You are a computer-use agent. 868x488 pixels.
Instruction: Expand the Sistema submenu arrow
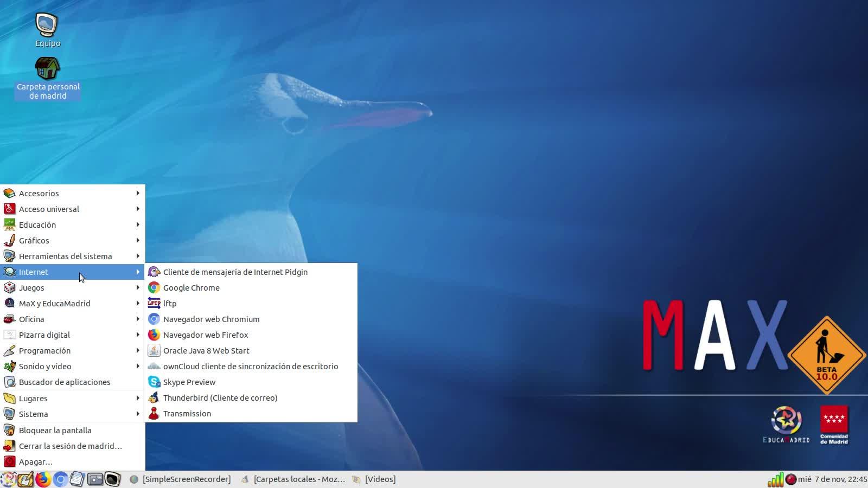coord(138,414)
